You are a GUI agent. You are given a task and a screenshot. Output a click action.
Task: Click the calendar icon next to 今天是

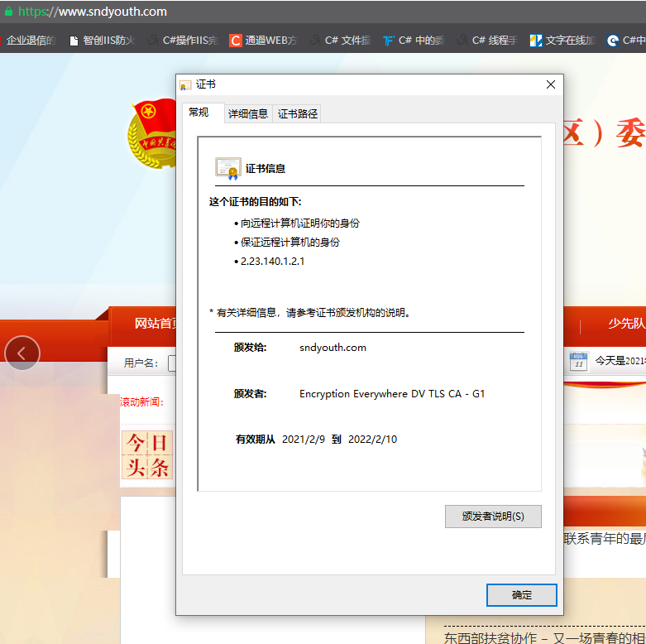click(x=579, y=362)
